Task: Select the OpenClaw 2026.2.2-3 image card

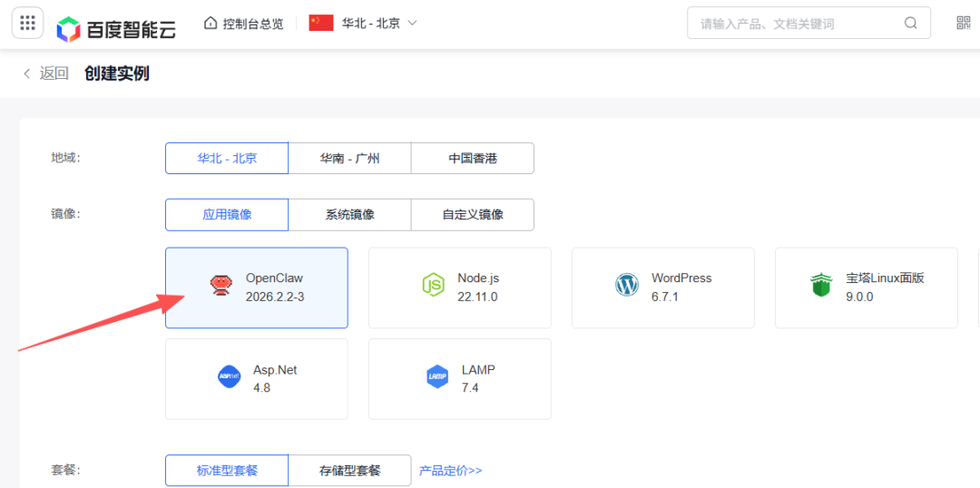Action: click(x=256, y=288)
